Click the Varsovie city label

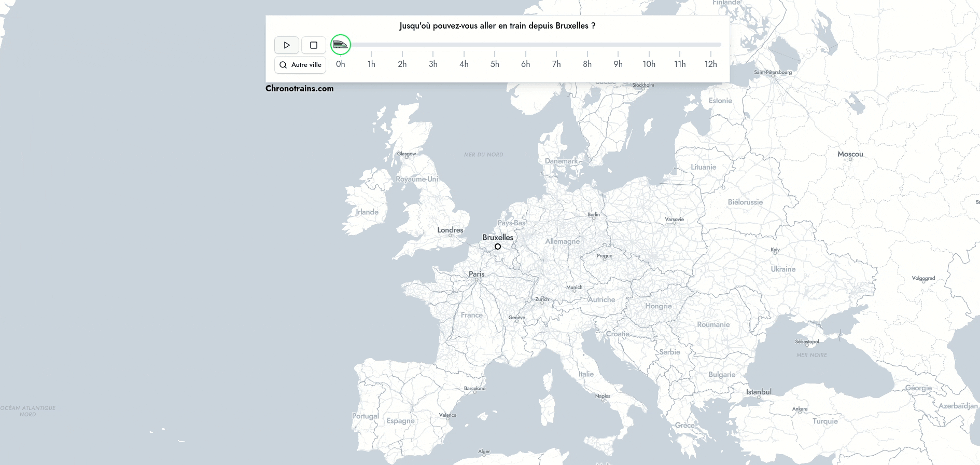click(674, 220)
